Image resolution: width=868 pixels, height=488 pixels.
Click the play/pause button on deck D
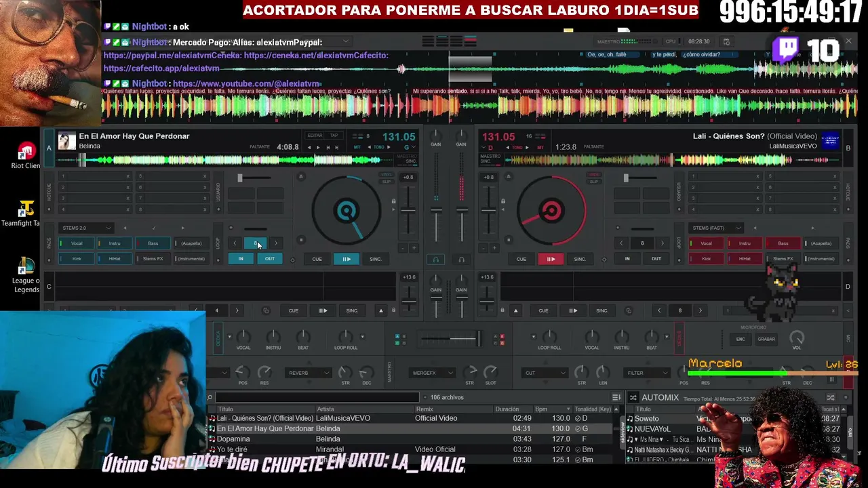coord(573,310)
